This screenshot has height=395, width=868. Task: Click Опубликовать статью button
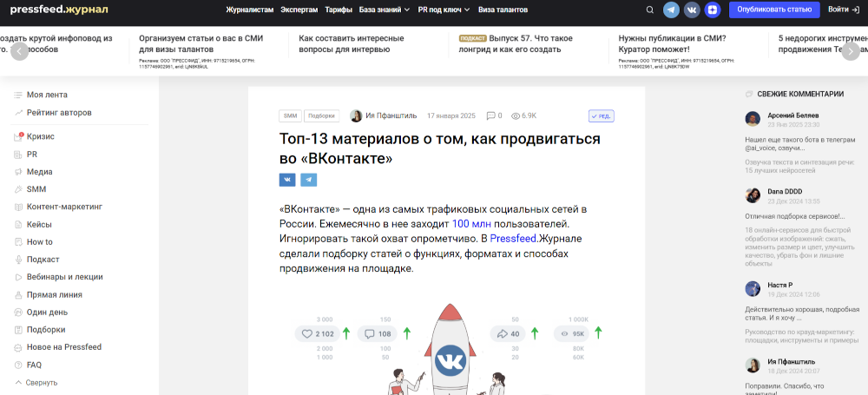pos(773,10)
